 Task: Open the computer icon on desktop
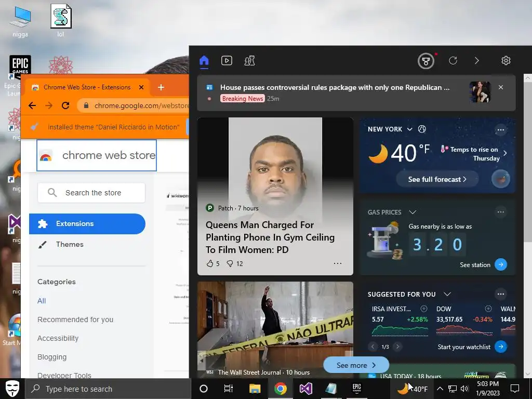(x=20, y=21)
